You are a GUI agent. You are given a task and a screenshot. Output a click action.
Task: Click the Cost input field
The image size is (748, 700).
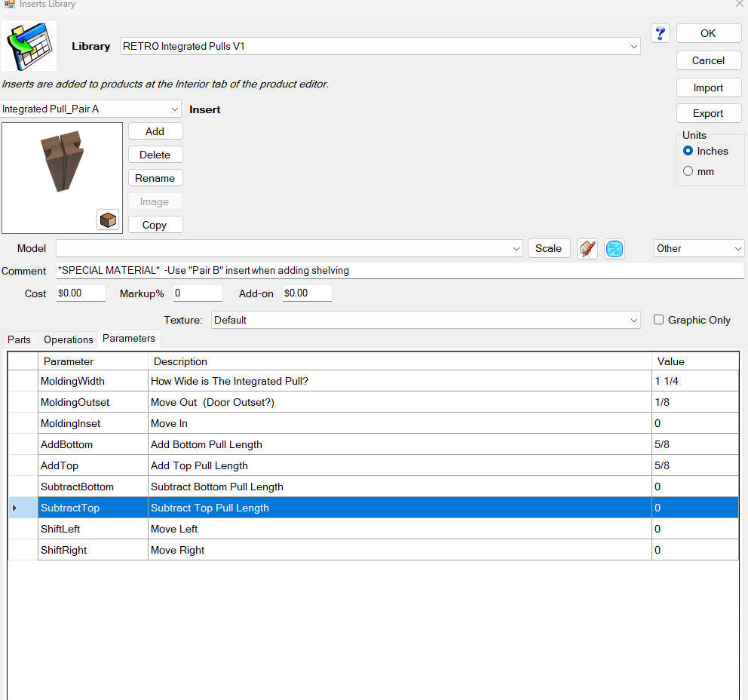click(x=81, y=293)
